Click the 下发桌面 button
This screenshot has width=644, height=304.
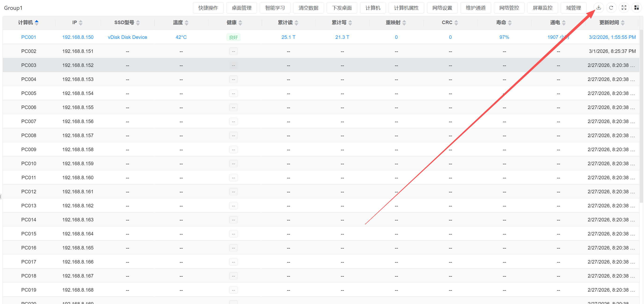point(342,8)
